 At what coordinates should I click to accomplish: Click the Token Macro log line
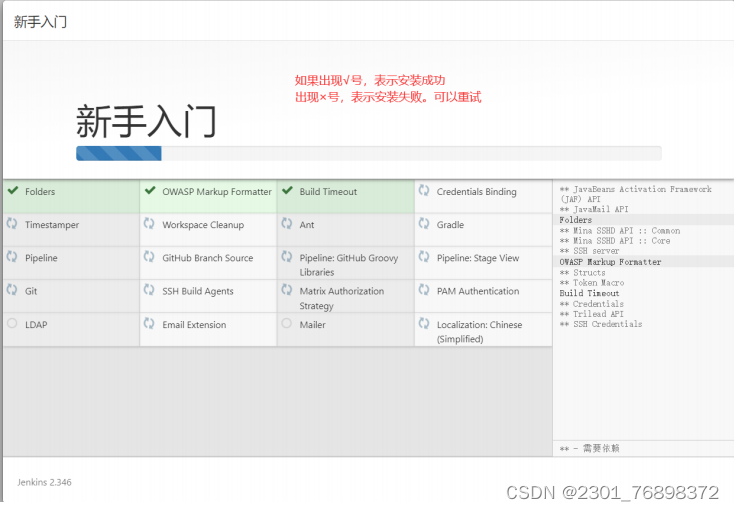click(592, 283)
